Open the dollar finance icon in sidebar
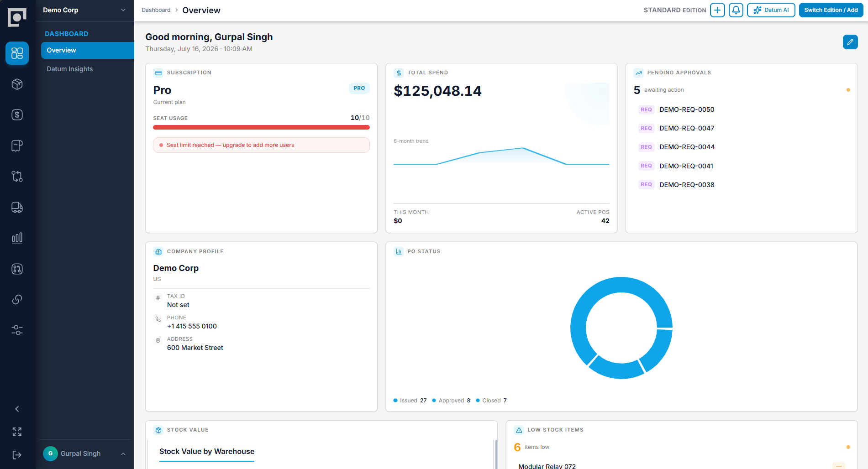The height and width of the screenshot is (469, 868). click(x=17, y=115)
